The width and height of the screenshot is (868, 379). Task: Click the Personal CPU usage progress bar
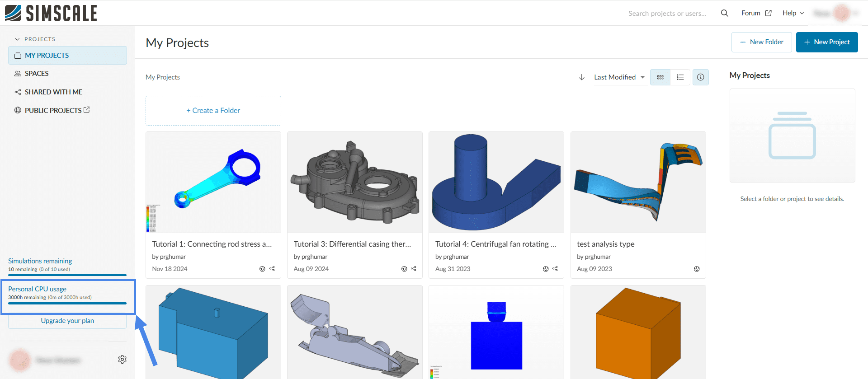coord(67,303)
